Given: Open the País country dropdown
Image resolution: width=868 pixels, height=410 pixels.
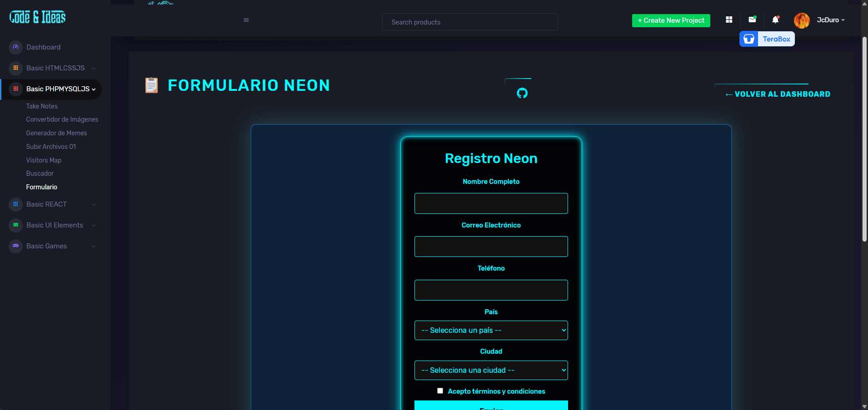Looking at the screenshot, I should 491,331.
